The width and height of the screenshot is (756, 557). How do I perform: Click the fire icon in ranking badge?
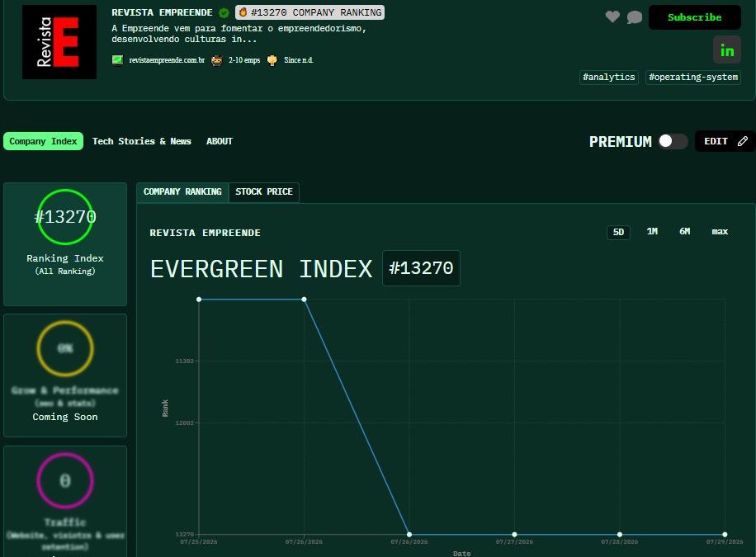coord(243,12)
